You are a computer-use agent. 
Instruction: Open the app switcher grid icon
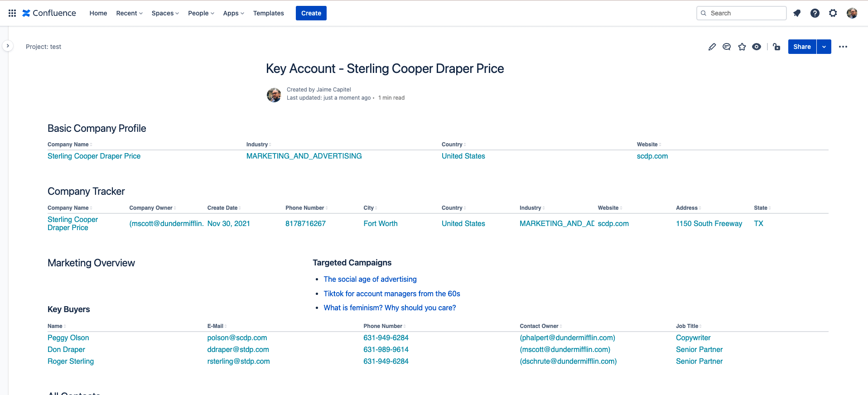[x=12, y=13]
